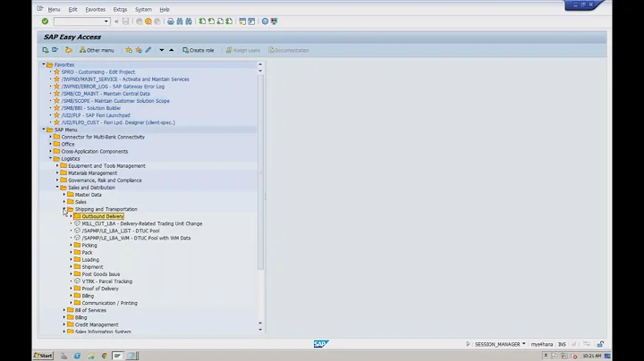Click the Previous Page navigation icon
This screenshot has height=361, width=644.
[x=211, y=21]
